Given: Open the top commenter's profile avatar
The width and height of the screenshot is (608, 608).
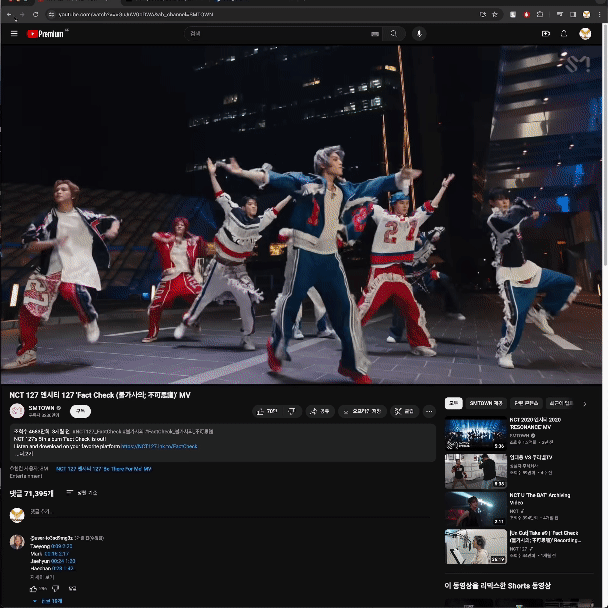Looking at the screenshot, I should pos(17,542).
